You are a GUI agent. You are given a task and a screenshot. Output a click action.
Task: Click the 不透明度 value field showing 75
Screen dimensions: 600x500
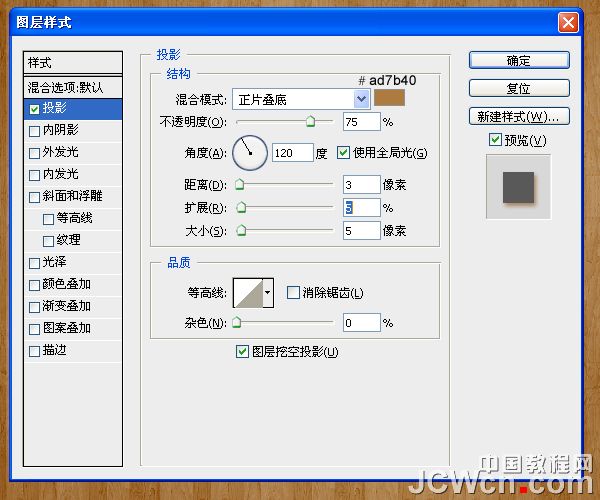click(x=362, y=122)
